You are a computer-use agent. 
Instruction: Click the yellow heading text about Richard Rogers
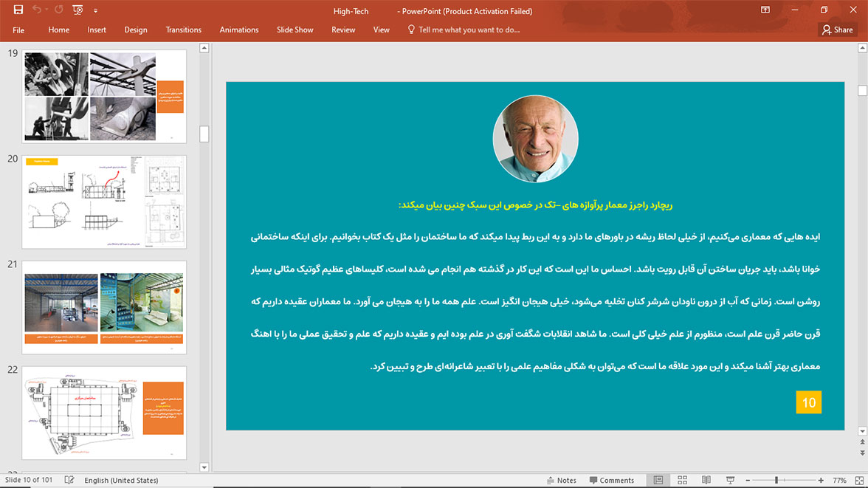point(535,205)
